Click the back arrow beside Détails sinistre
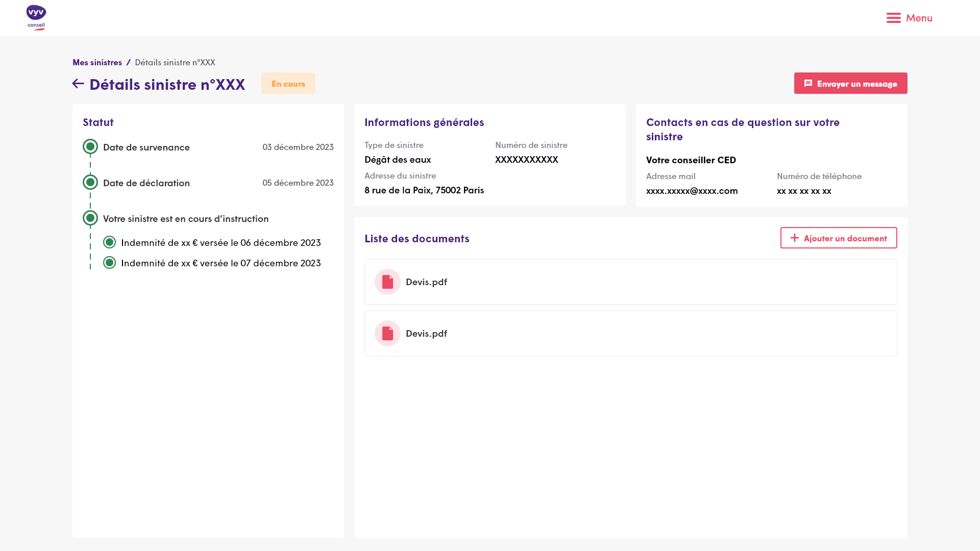The image size is (980, 551). tap(78, 84)
